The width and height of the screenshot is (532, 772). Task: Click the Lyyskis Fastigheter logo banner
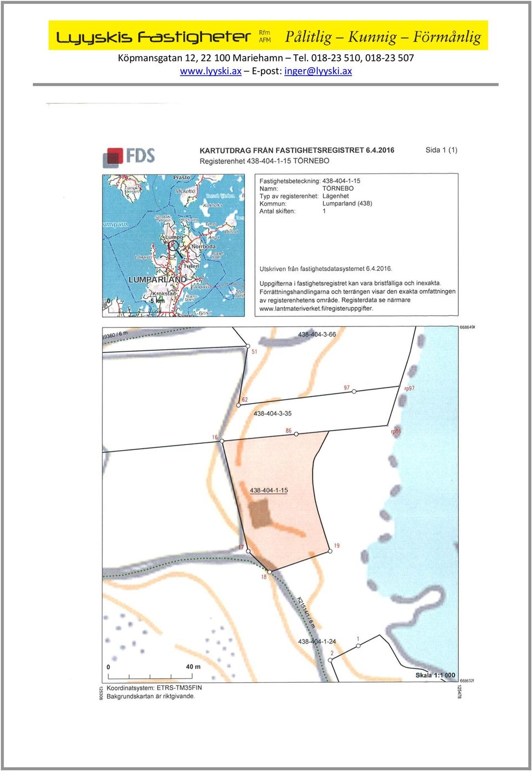(268, 36)
